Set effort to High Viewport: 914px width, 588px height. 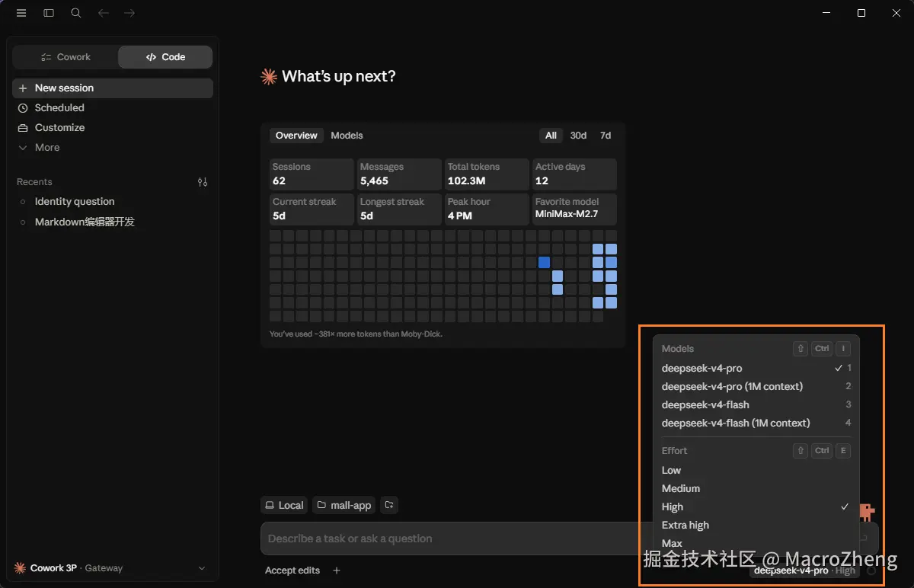click(x=756, y=507)
